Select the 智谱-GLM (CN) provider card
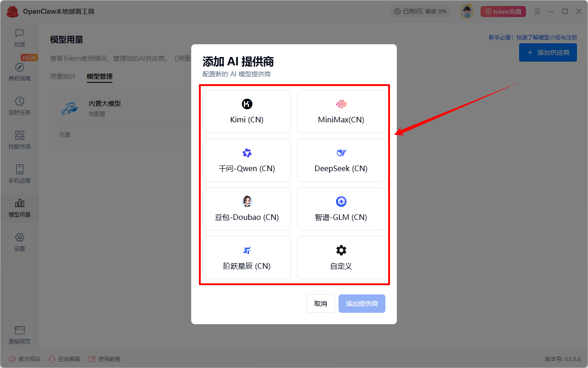This screenshot has width=588, height=368. pos(341,209)
